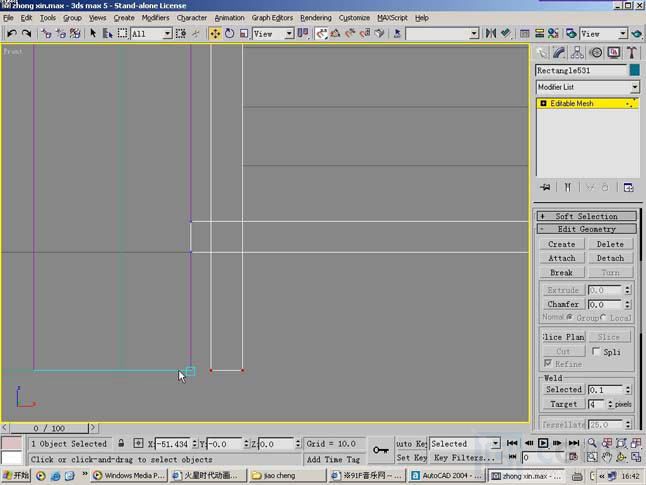Choose the rectangular selection region tool
The image size is (646, 485).
[x=122, y=33]
